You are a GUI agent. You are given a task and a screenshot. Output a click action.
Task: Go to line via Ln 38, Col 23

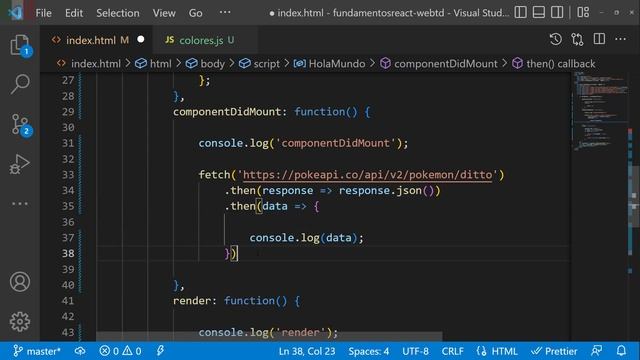(307, 351)
